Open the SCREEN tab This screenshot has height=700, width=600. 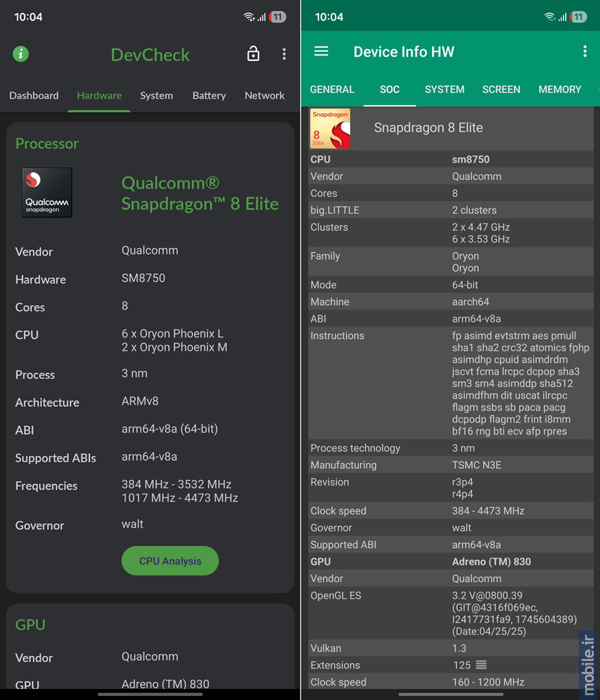click(x=502, y=90)
